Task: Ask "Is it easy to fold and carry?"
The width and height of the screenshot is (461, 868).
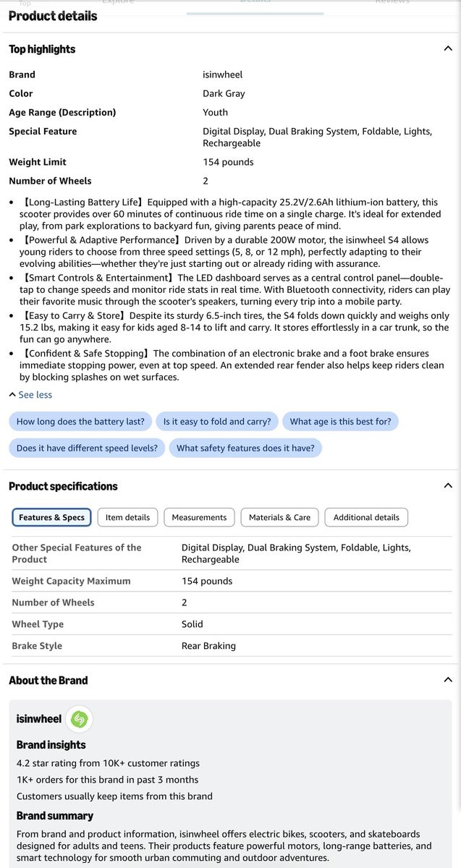Action: coord(217,422)
